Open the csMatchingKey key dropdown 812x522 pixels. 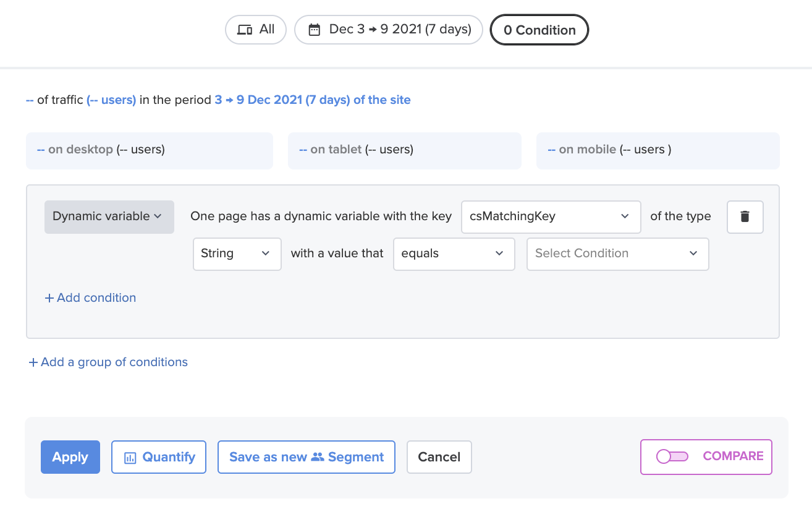[551, 216]
